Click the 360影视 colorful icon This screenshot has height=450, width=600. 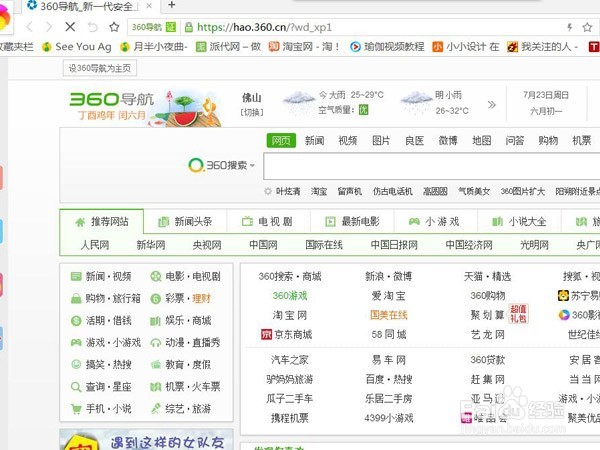[564, 315]
